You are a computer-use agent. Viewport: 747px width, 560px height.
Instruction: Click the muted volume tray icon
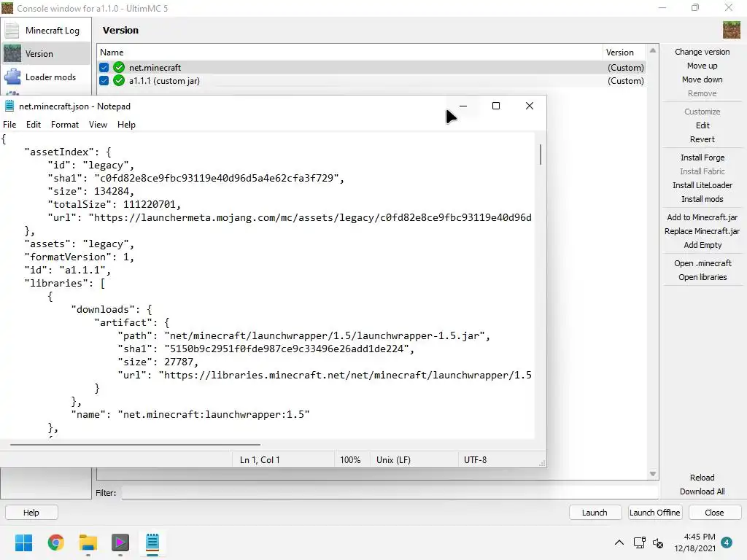[x=658, y=542]
